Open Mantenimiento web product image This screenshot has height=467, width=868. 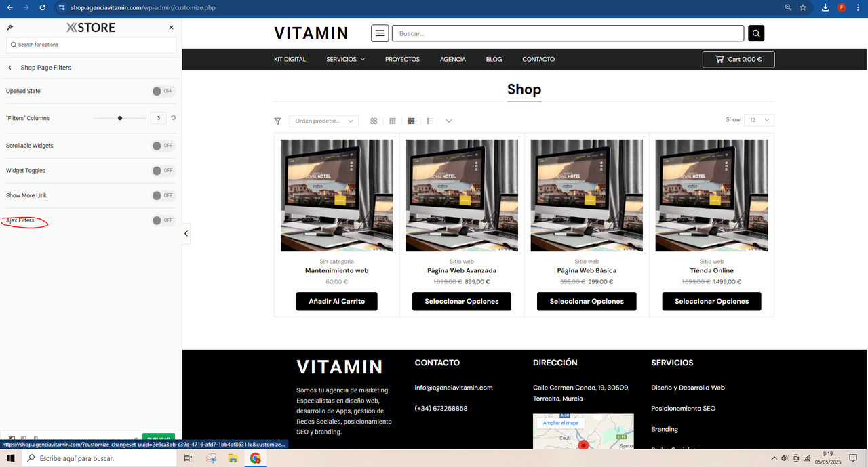[337, 195]
